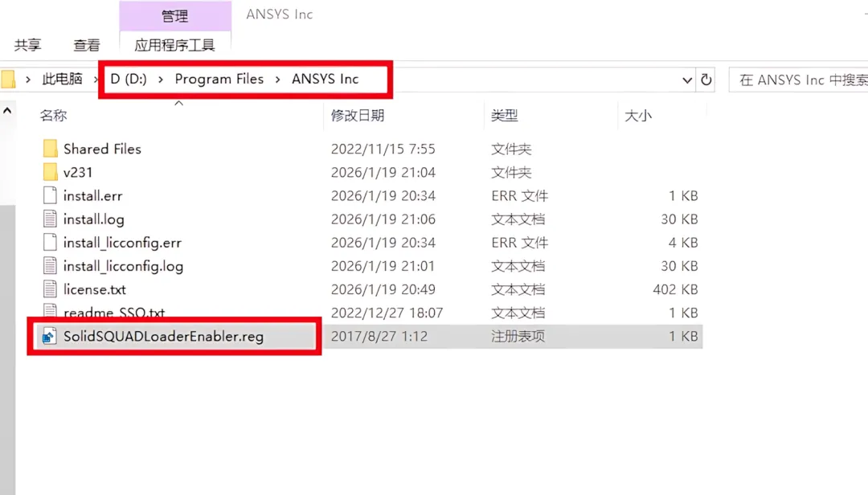Expand chevron after 此电脑 in breadcrumb

95,80
